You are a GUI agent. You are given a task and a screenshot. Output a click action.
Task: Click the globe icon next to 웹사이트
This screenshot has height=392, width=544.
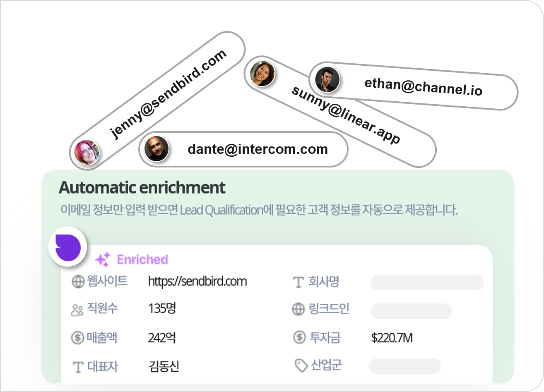(78, 282)
